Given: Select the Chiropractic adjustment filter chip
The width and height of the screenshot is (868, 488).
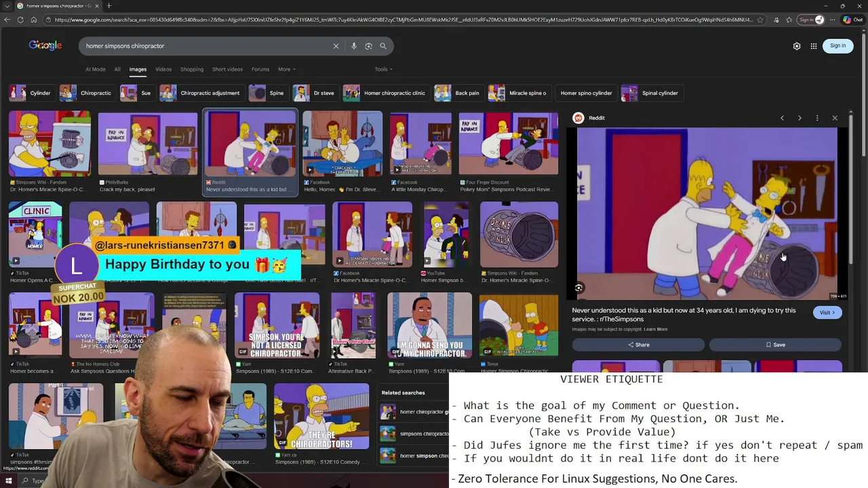Looking at the screenshot, I should [201, 93].
